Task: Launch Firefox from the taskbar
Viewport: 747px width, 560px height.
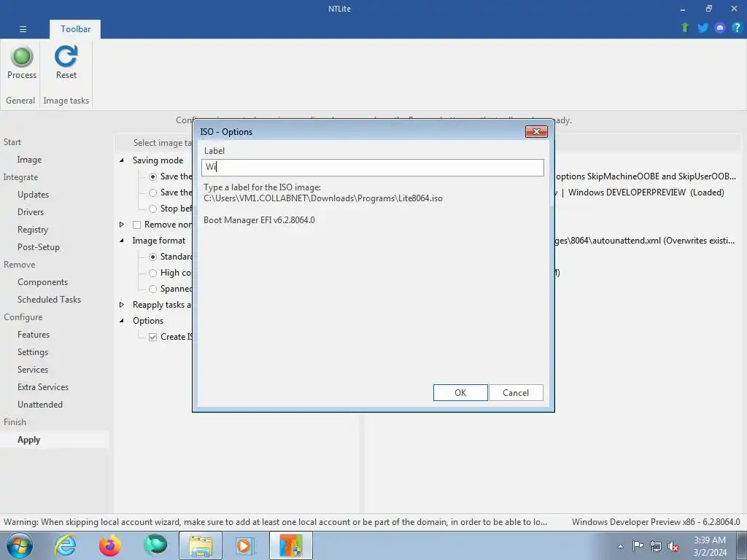Action: [110, 545]
